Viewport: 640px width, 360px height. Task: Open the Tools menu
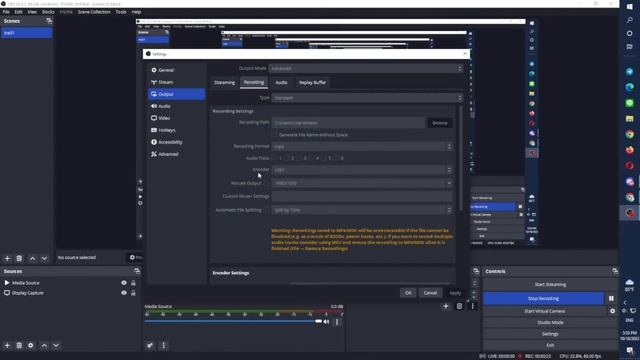coord(121,12)
